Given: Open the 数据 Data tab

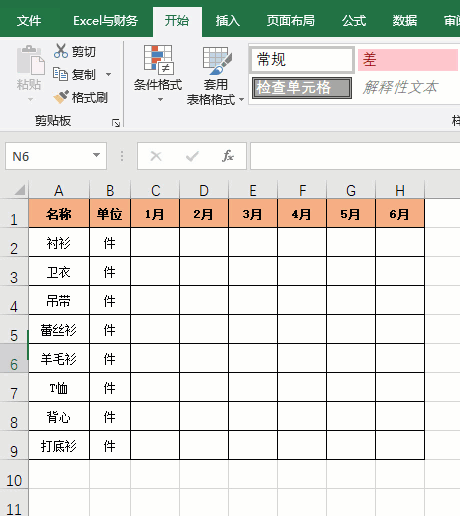Looking at the screenshot, I should 405,21.
